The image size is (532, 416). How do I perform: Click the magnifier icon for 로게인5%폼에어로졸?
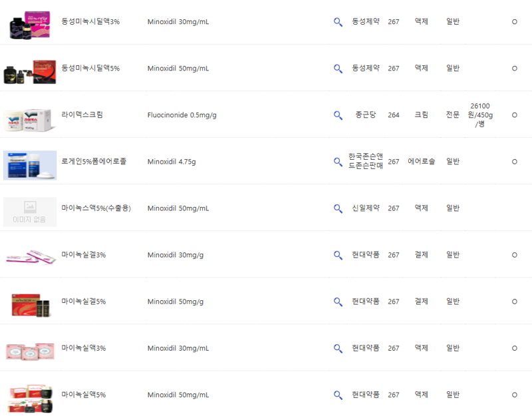coord(337,161)
